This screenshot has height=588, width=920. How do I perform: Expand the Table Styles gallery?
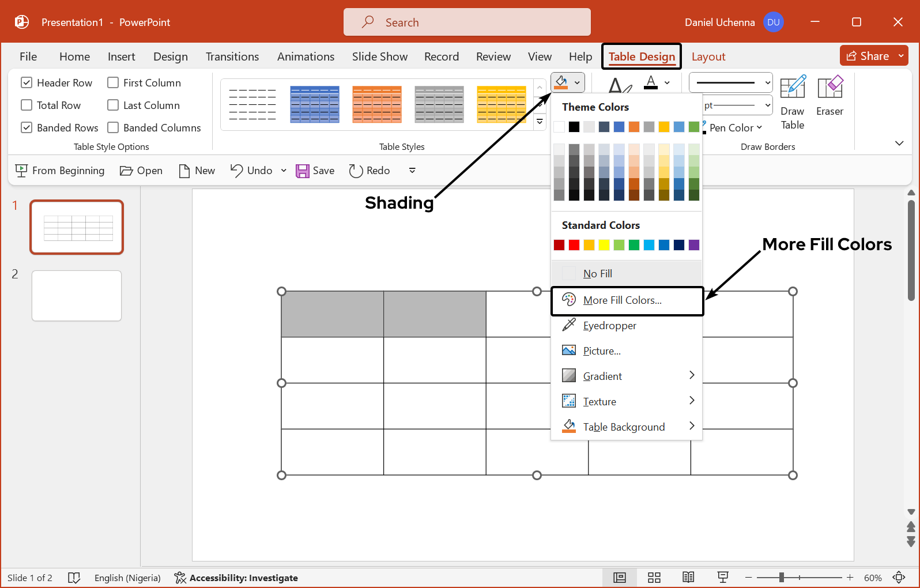[540, 122]
